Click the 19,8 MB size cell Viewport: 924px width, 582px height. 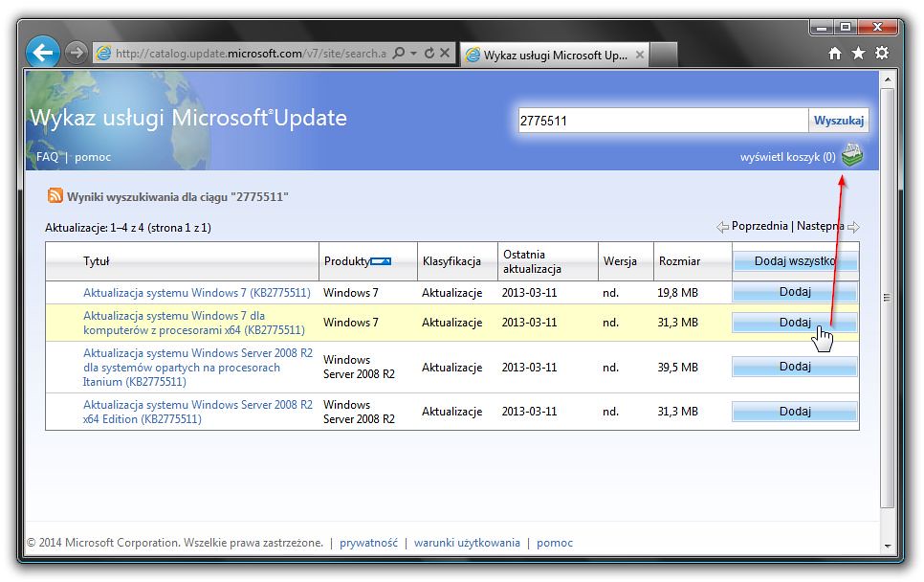(677, 293)
